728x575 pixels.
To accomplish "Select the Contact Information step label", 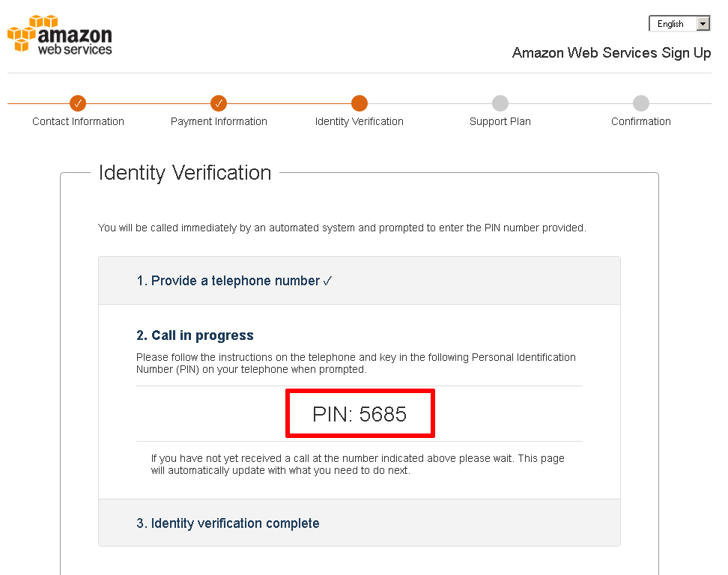I will pyautogui.click(x=78, y=121).
